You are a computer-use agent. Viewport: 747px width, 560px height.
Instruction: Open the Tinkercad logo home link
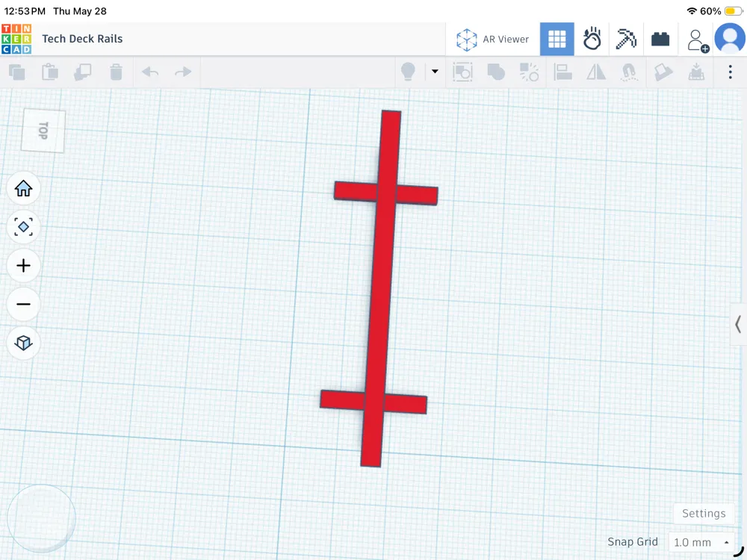pos(16,39)
